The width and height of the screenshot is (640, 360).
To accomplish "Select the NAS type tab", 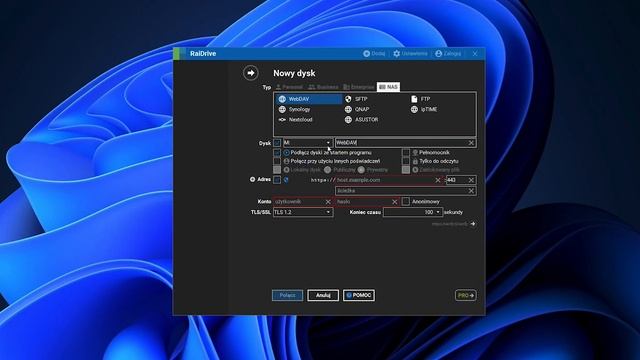I will (x=388, y=87).
